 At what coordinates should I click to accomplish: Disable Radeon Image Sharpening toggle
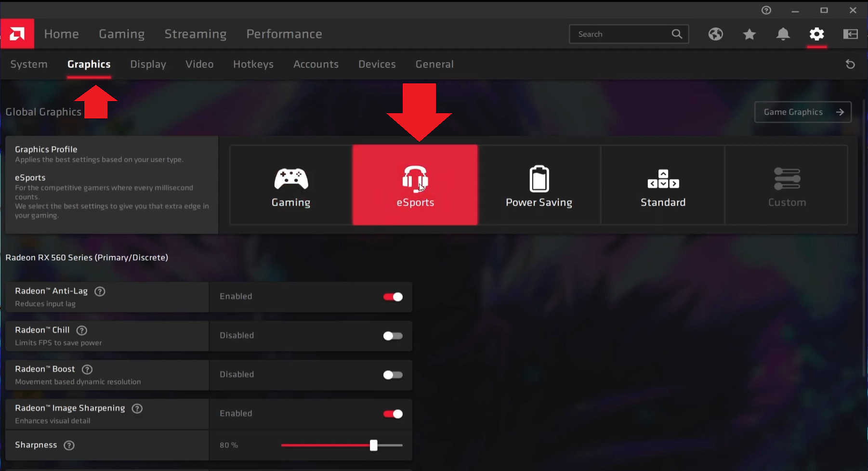click(x=393, y=414)
